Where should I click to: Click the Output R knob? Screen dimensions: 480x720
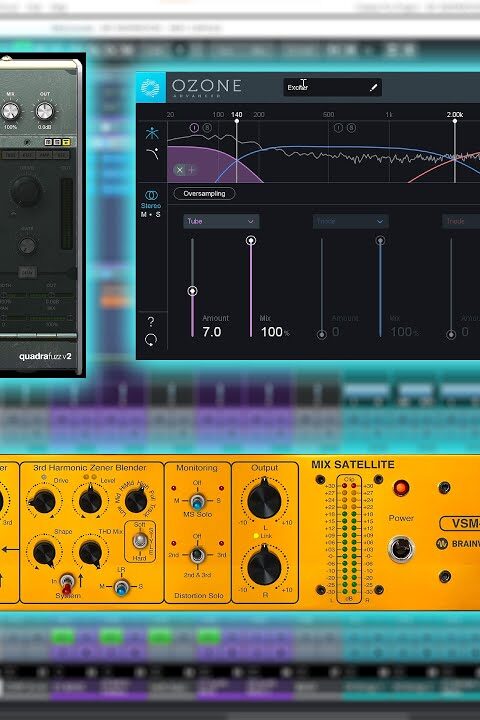(264, 567)
